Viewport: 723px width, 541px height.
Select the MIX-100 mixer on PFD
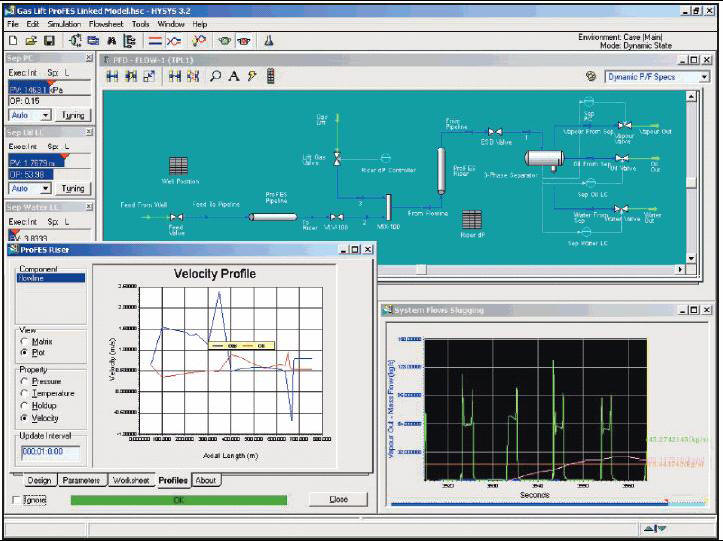pos(389,207)
